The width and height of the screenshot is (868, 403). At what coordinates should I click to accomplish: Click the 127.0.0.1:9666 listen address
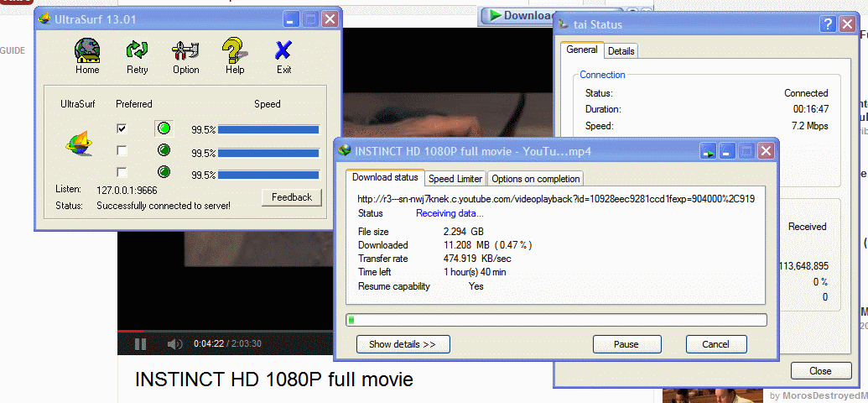pos(127,190)
